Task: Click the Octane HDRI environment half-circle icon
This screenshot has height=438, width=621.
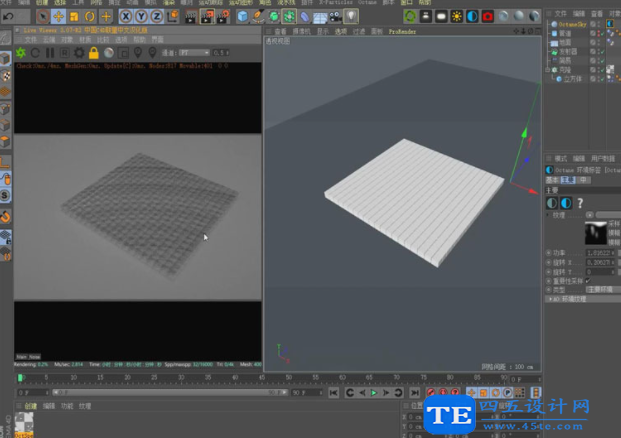Action: click(x=472, y=17)
